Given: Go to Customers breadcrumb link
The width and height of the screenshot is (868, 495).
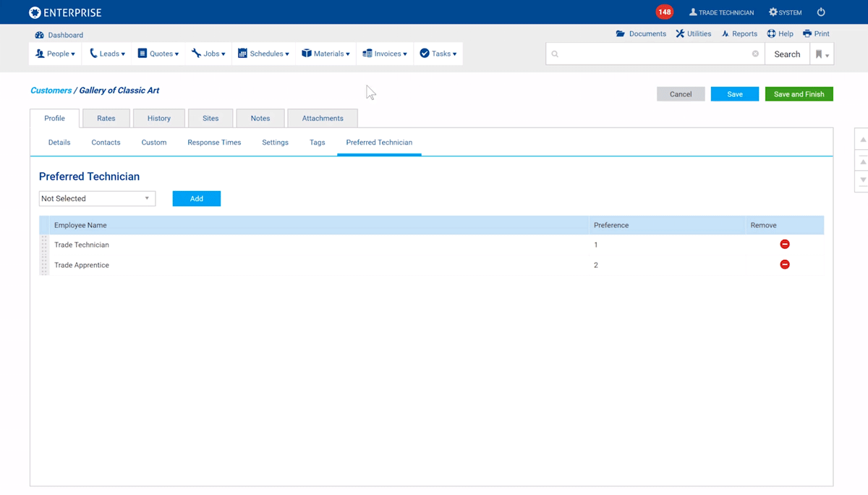Looking at the screenshot, I should 51,90.
